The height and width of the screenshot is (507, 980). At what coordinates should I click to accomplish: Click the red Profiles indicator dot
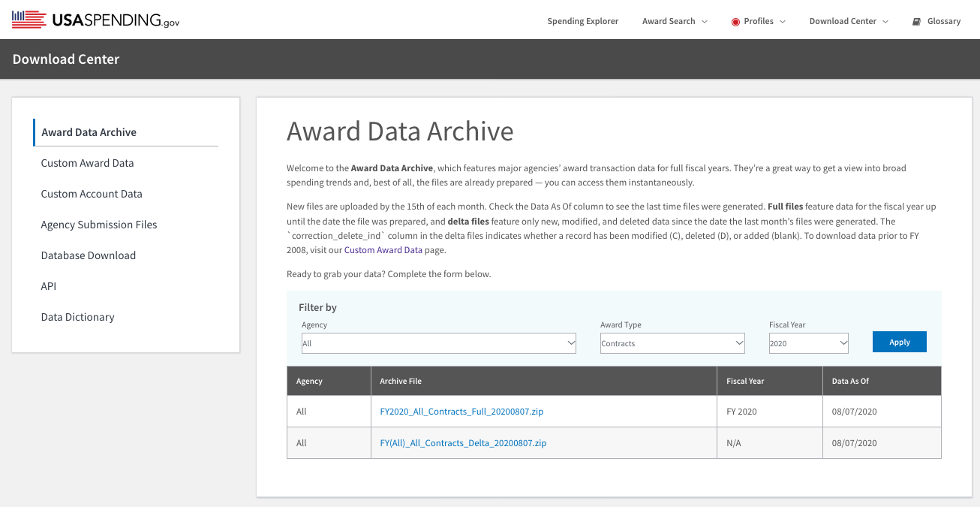(735, 22)
